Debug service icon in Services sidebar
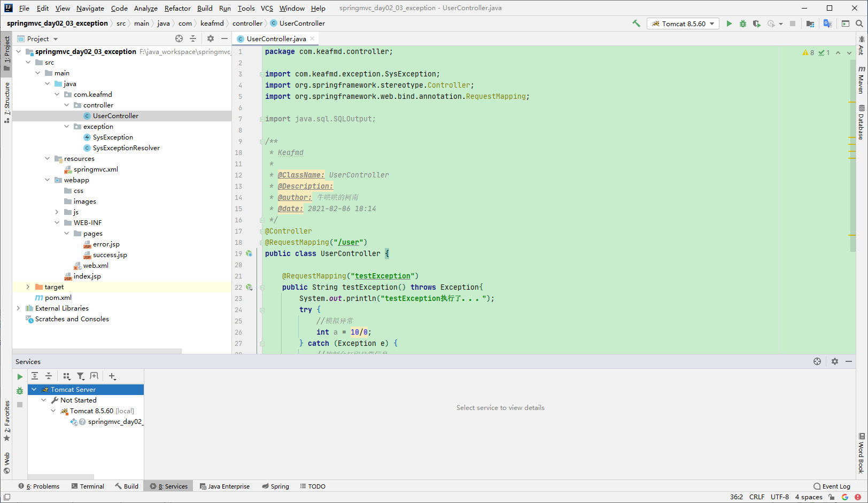 [20, 391]
